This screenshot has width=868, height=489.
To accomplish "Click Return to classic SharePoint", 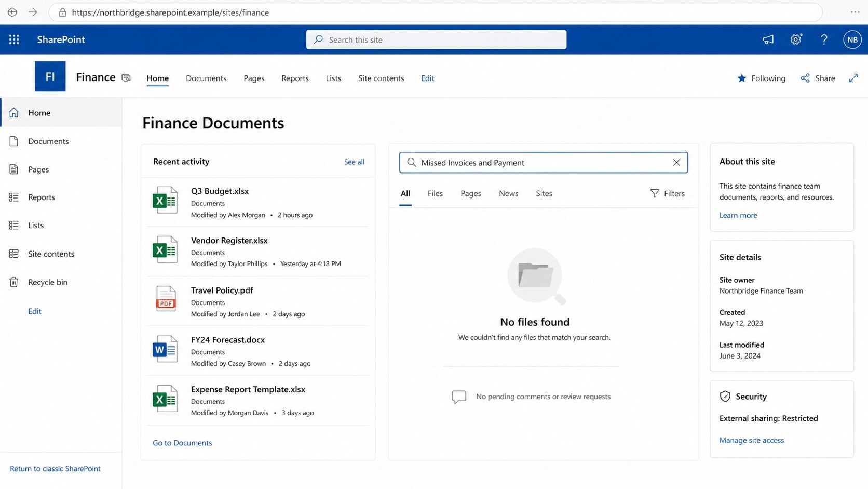I will click(55, 468).
